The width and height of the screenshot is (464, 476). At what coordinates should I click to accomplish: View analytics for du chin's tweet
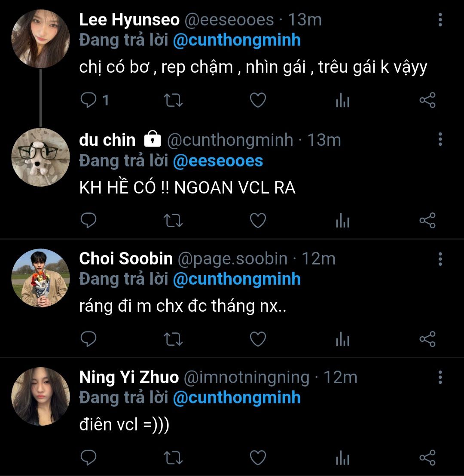tap(342, 221)
